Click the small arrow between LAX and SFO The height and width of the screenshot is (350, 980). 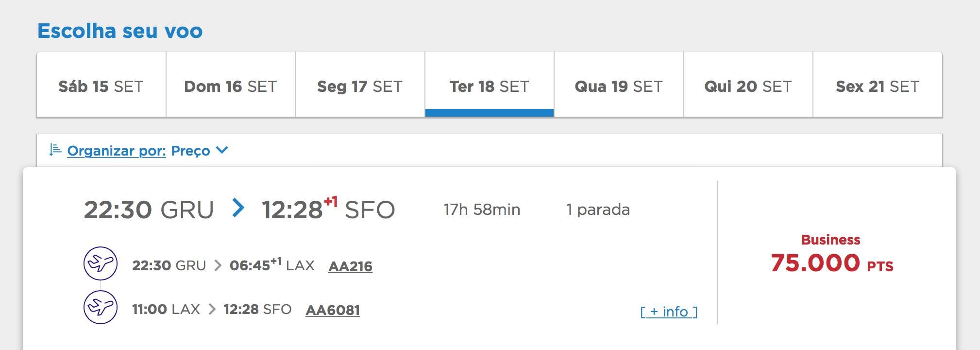[x=212, y=309]
